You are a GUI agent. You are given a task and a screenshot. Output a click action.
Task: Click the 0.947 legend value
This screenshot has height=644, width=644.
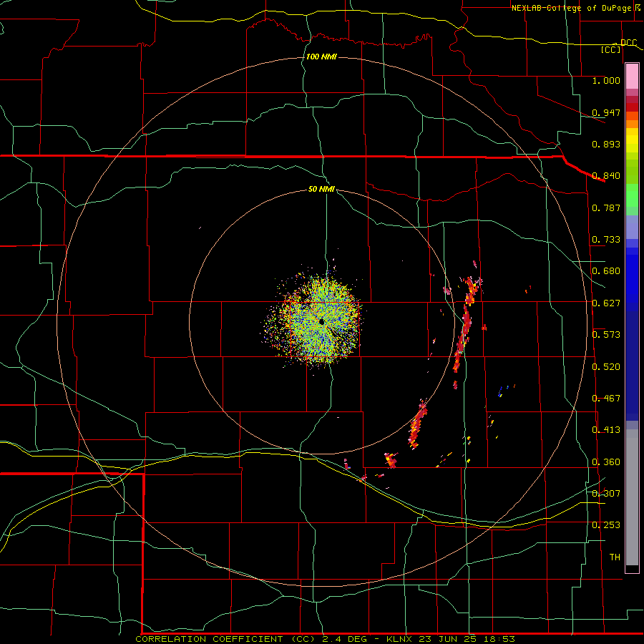(x=606, y=112)
